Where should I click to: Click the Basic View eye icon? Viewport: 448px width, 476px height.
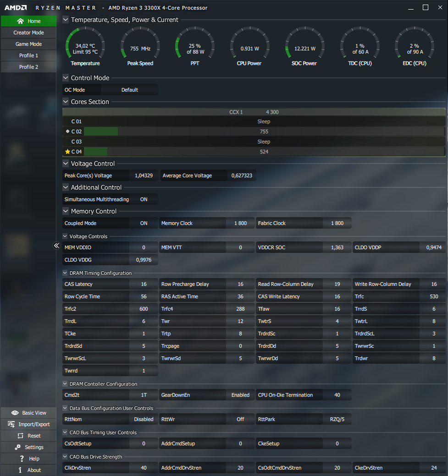pyautogui.click(x=15, y=413)
